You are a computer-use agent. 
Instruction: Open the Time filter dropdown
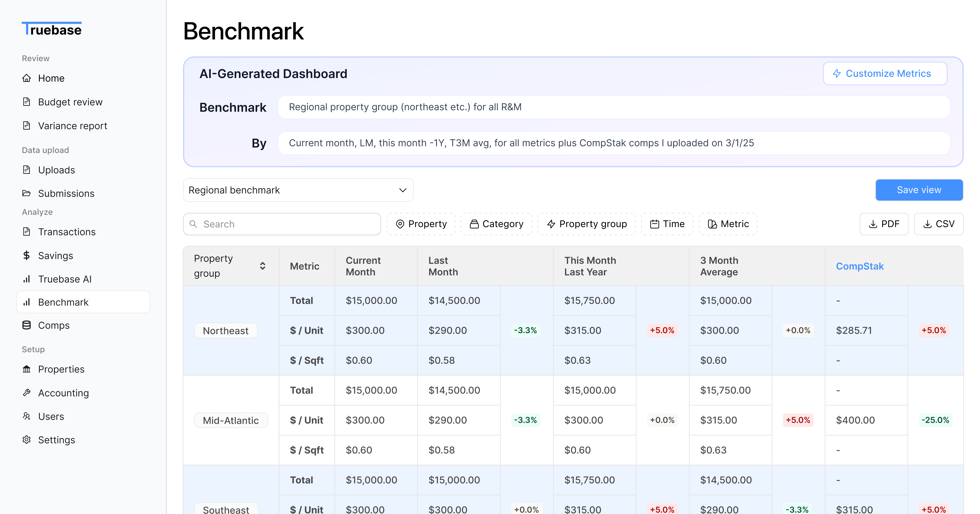point(667,224)
